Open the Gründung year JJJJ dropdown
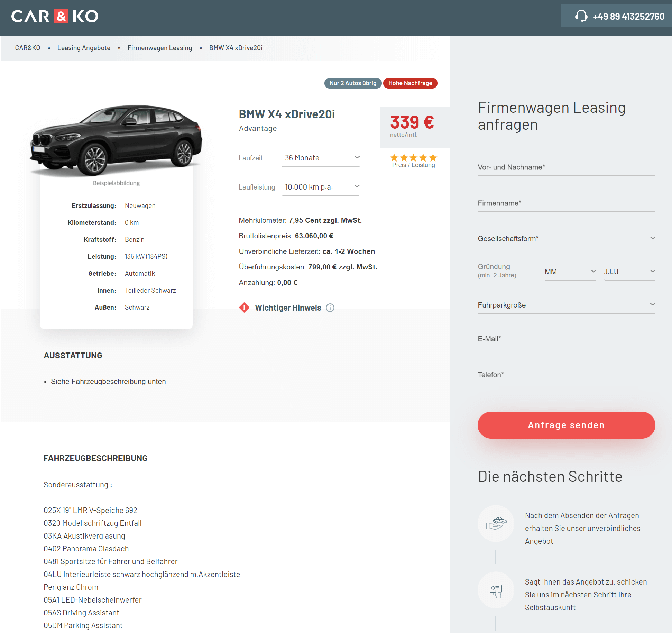The width and height of the screenshot is (672, 633). (x=629, y=272)
